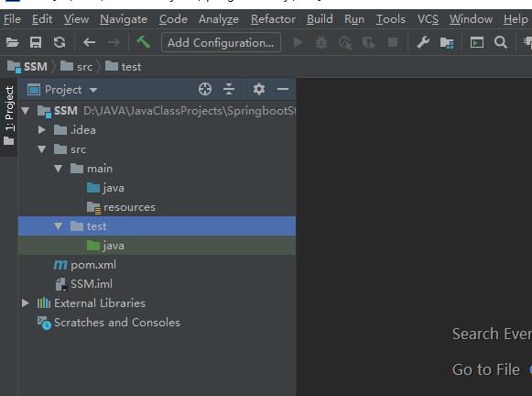Open Project Structure toolbar icon
Screen dimensions: 532x396
pos(447,43)
